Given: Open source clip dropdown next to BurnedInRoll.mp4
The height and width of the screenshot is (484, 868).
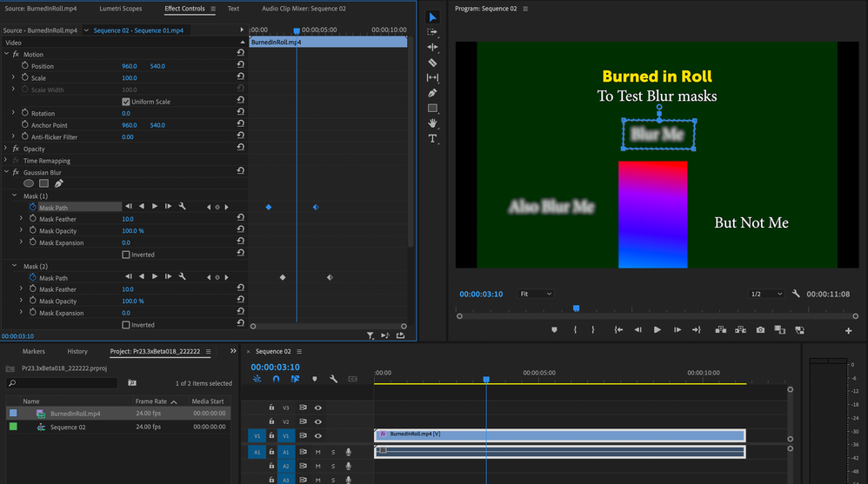Looking at the screenshot, I should pos(86,30).
